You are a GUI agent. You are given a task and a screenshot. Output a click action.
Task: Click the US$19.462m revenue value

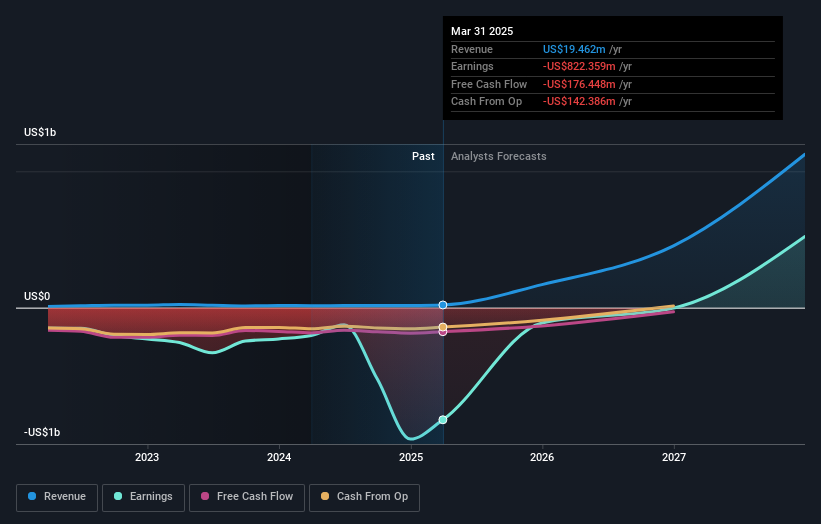click(574, 49)
